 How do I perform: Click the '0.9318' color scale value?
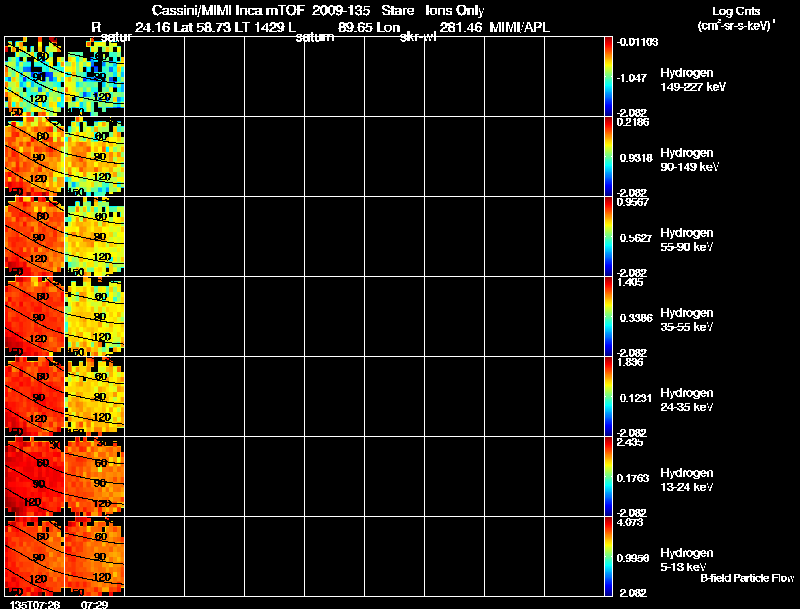(x=636, y=158)
